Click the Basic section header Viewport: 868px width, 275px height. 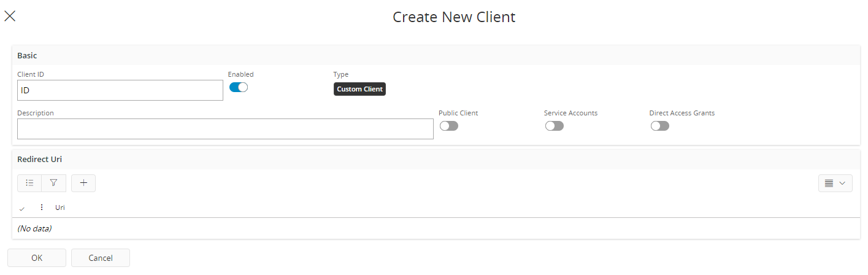[27, 55]
